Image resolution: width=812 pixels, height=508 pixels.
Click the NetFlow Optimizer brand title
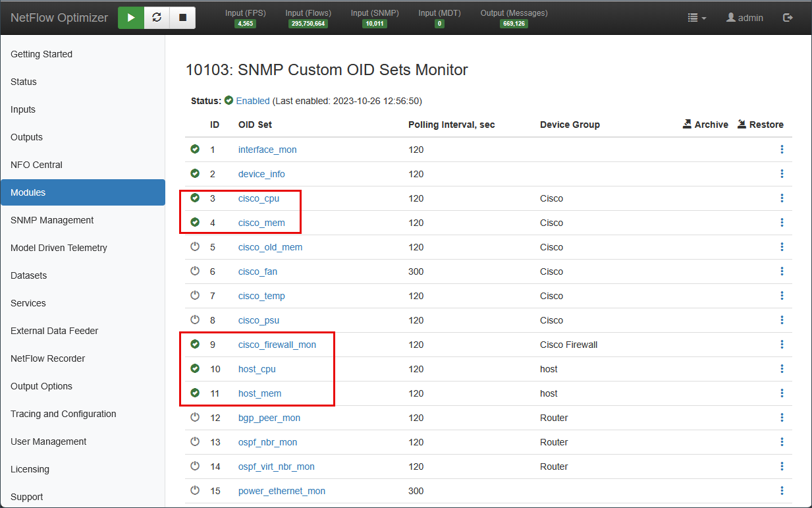59,18
